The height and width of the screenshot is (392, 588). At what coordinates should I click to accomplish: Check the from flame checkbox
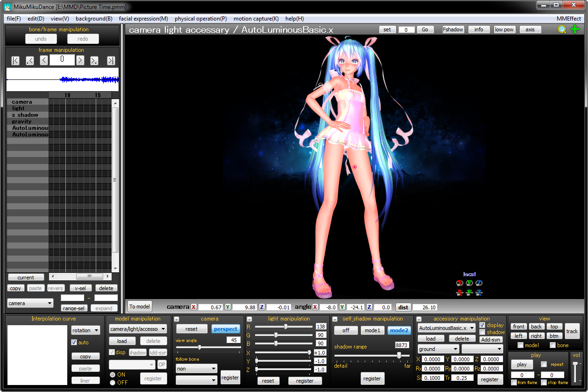(514, 383)
